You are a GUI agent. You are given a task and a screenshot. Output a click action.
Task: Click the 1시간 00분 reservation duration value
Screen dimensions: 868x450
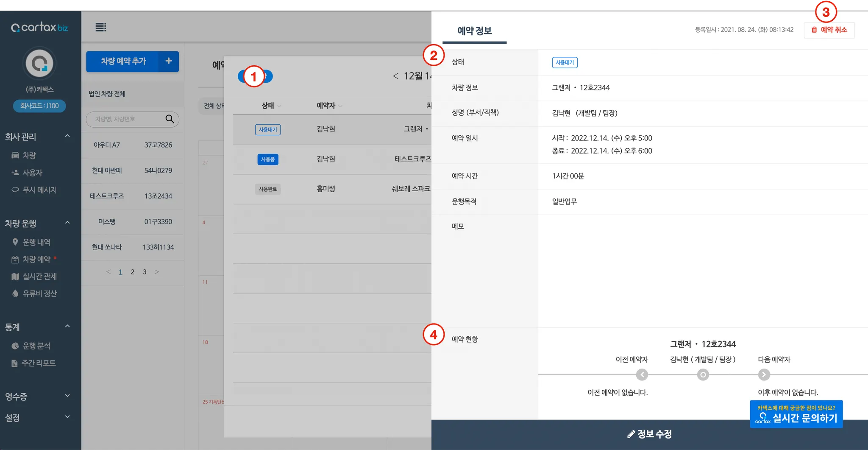pos(568,176)
